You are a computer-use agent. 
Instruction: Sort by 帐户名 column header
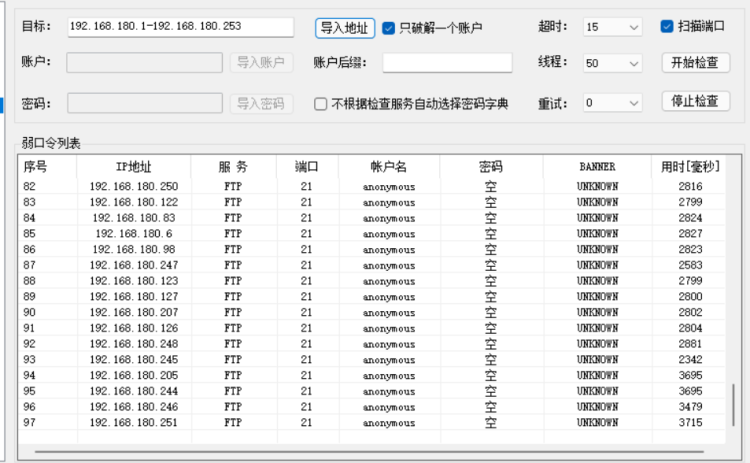pyautogui.click(x=388, y=167)
